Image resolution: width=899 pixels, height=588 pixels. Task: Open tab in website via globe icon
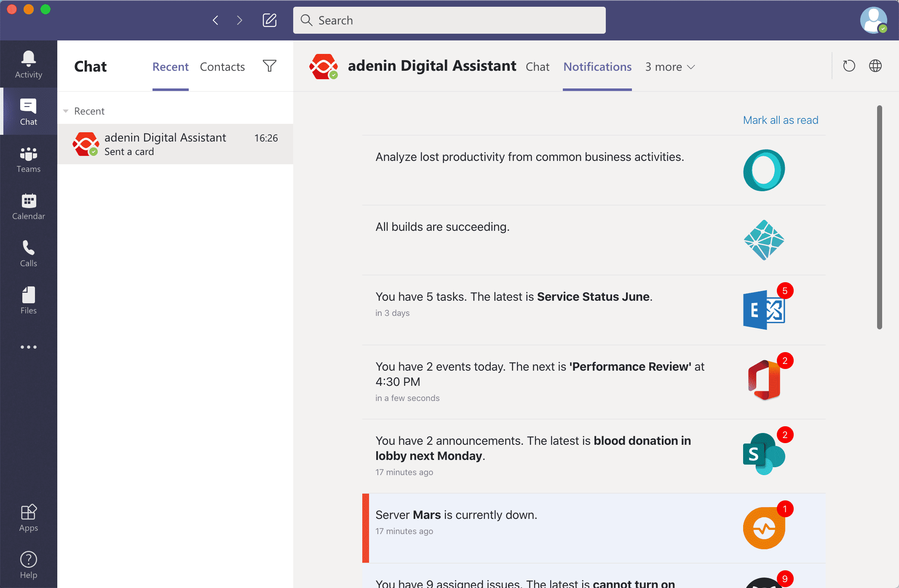[x=875, y=66]
